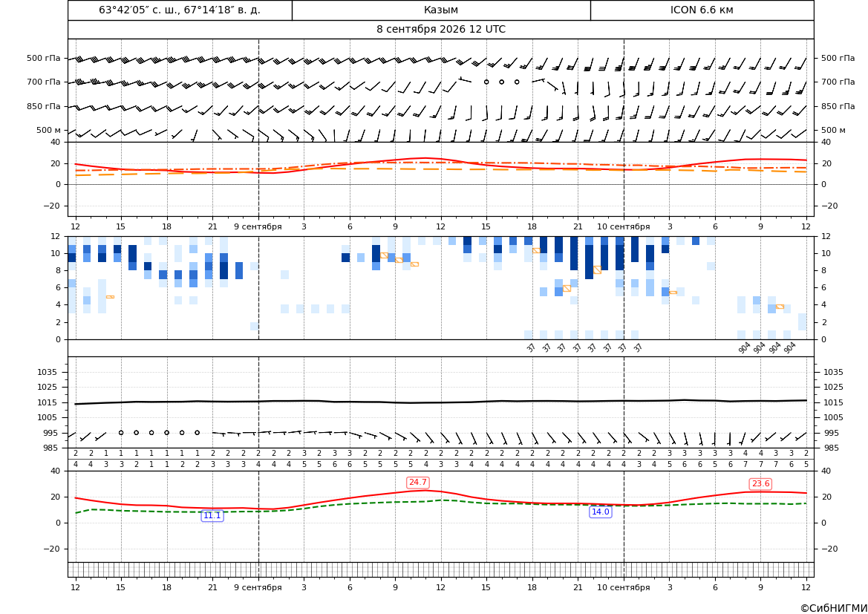The height and width of the screenshot is (614, 868).
Task: Select the blue 14.0 minimum temperature label
Action: coord(600,512)
